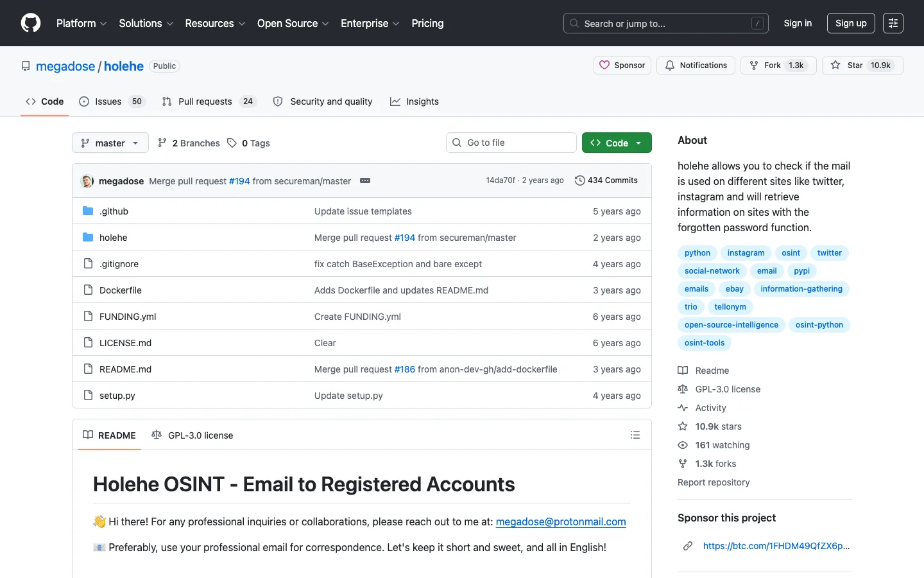This screenshot has width=924, height=578.
Task: Click the information-gathering topic tag
Action: (801, 289)
